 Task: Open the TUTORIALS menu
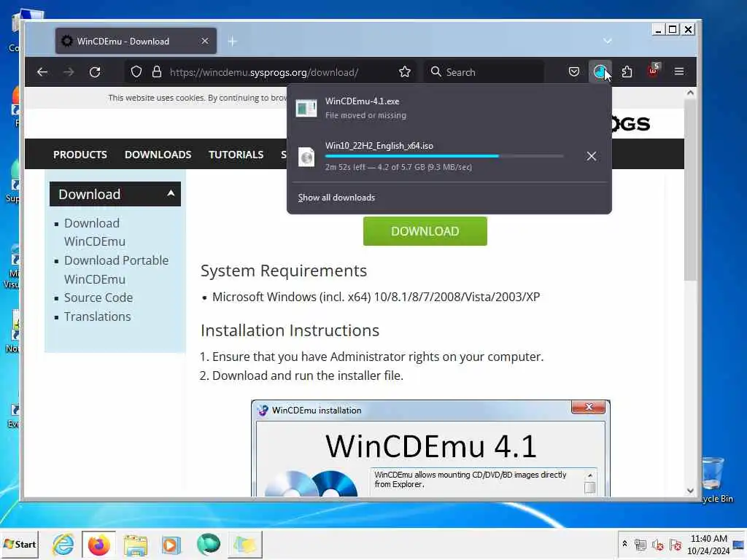pos(236,155)
